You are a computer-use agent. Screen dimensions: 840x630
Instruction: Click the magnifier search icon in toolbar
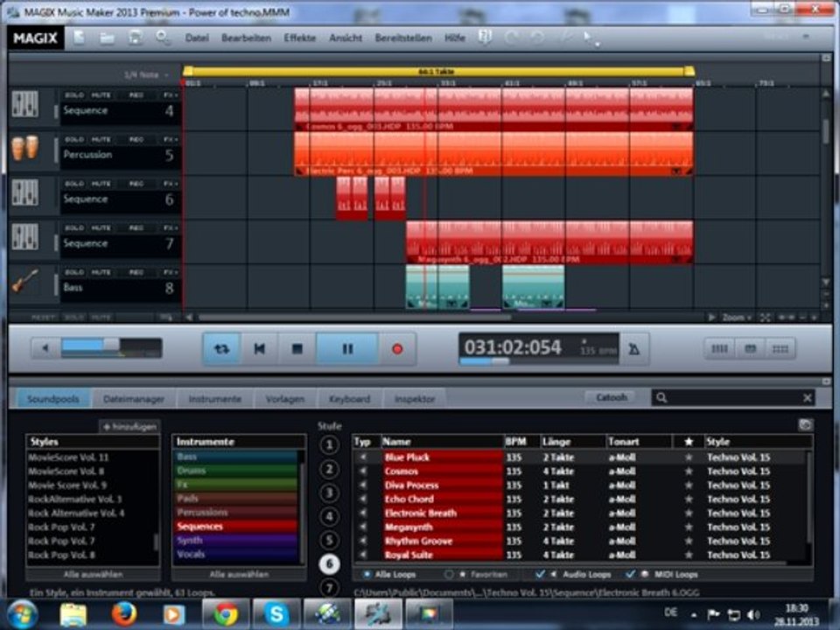163,38
